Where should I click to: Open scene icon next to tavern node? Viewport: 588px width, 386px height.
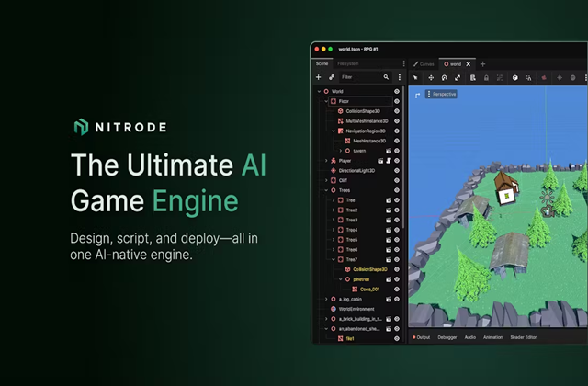click(x=389, y=151)
